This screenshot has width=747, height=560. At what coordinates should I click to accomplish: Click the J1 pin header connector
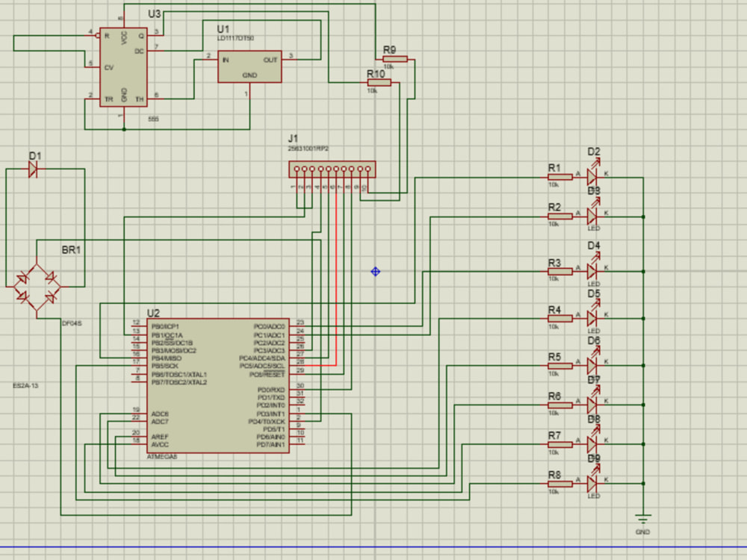point(332,169)
